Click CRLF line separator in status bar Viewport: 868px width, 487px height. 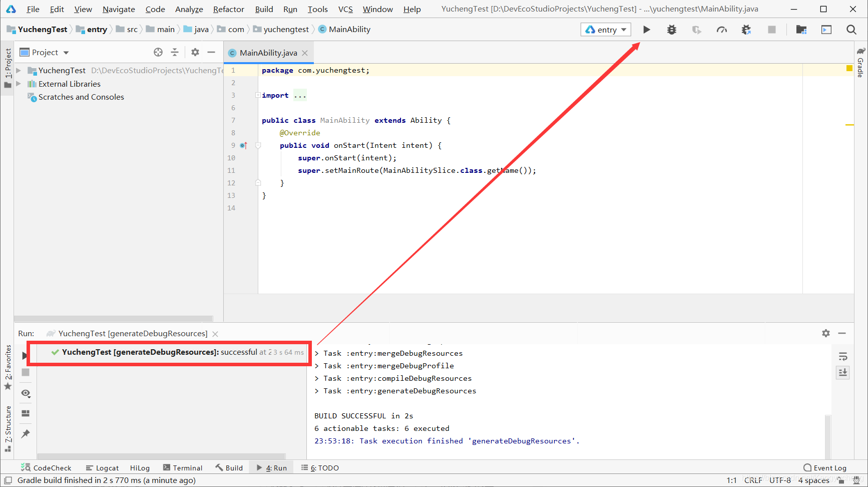pyautogui.click(x=753, y=480)
